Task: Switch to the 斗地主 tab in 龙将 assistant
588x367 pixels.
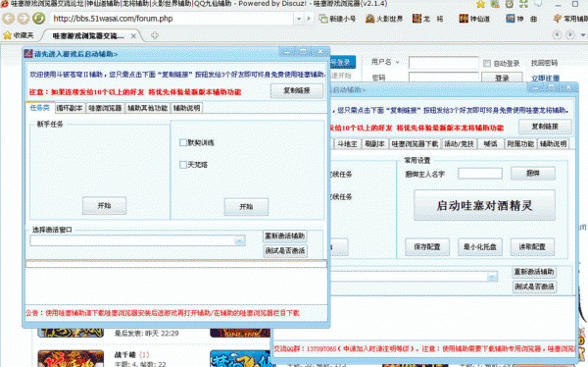Action: pos(347,144)
